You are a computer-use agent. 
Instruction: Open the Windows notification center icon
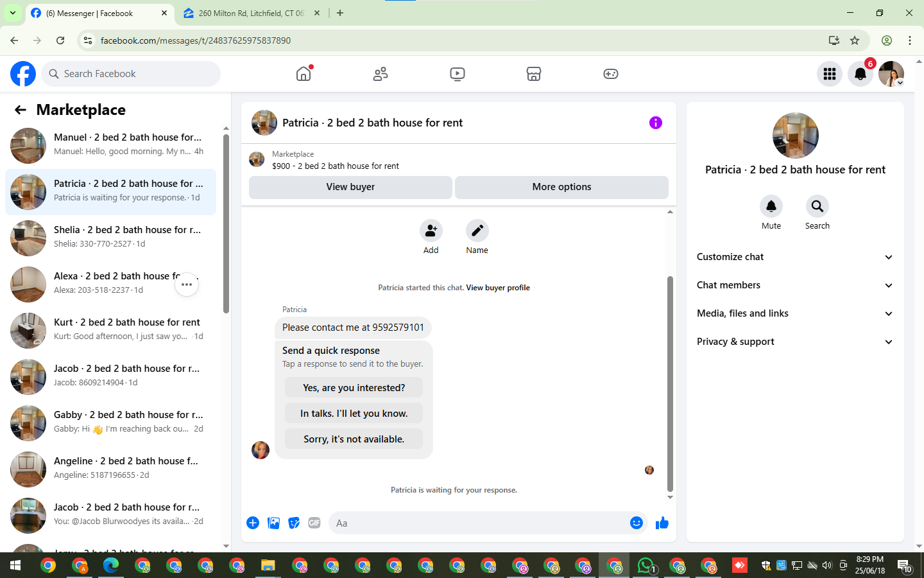point(905,566)
